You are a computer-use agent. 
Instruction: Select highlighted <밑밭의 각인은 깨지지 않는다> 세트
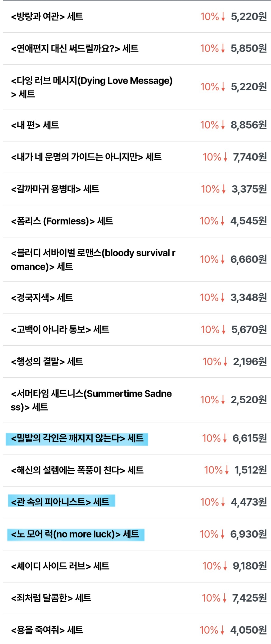[x=77, y=438]
